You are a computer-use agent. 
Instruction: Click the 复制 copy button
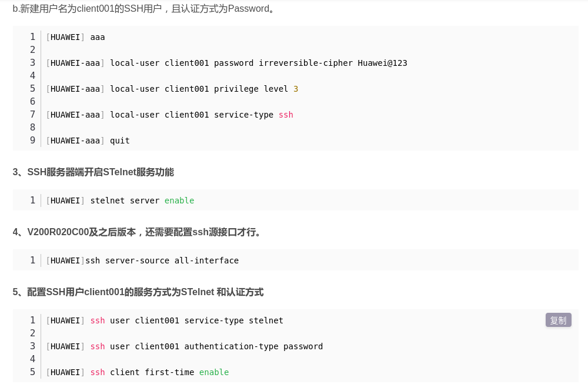click(x=558, y=320)
